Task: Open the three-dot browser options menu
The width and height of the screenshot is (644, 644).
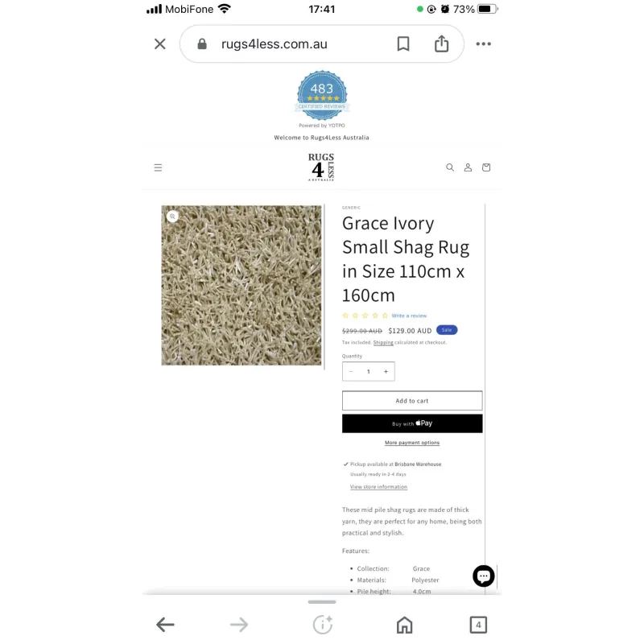Action: tap(484, 44)
